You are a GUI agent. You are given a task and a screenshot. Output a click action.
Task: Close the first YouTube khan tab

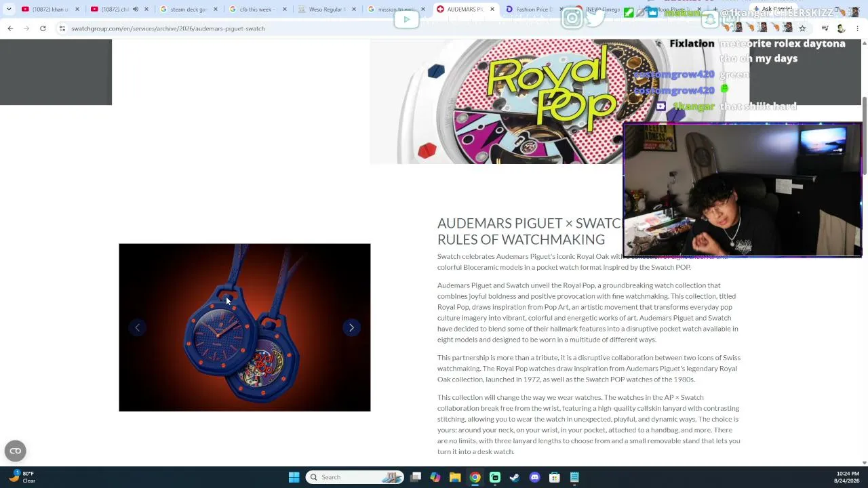click(x=77, y=9)
